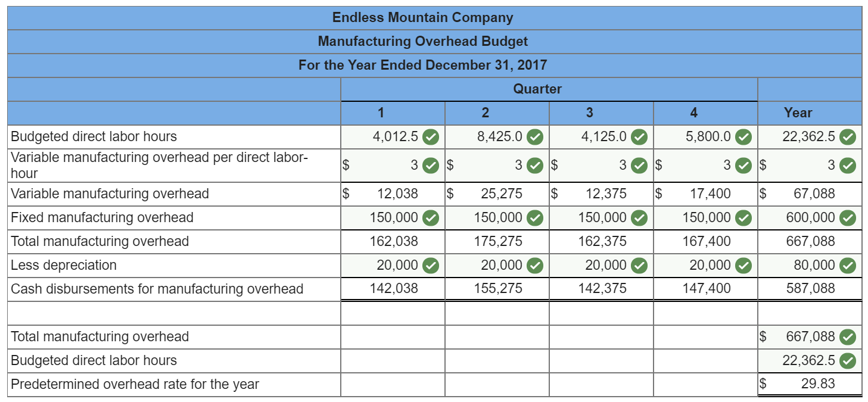Click the empty cell beside Total manufacturing overhead row
This screenshot has height=402, width=868.
tap(391, 336)
